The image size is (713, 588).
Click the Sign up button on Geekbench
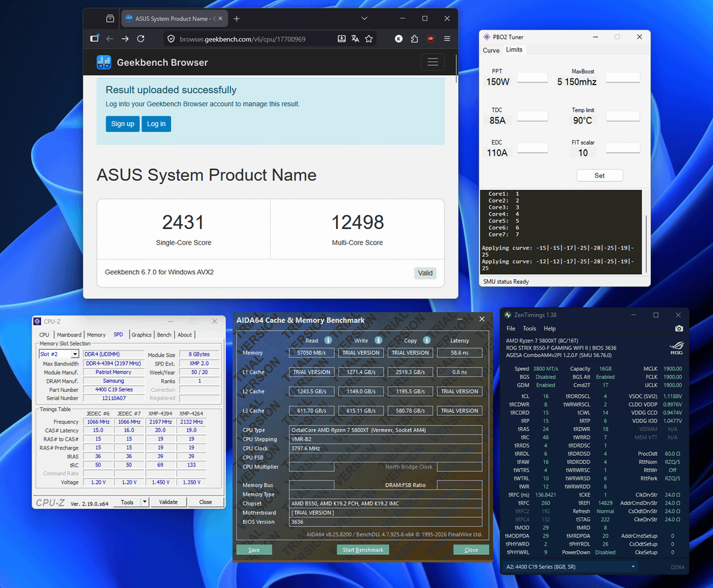[122, 123]
